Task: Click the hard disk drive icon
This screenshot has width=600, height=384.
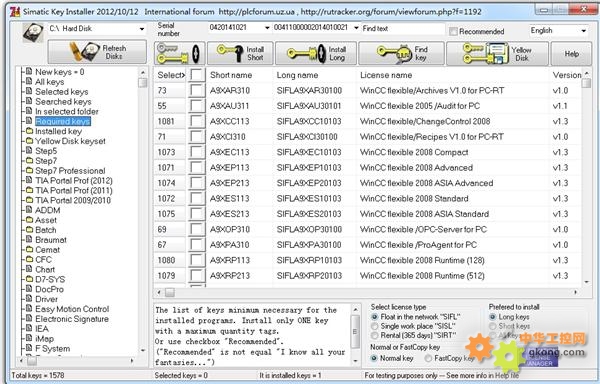Action: pos(33,33)
